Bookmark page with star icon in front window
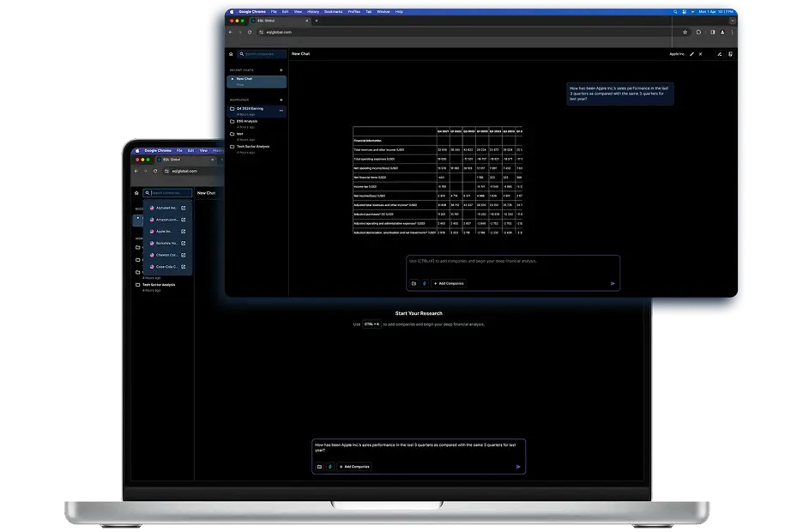The image size is (809, 532). pos(685,32)
